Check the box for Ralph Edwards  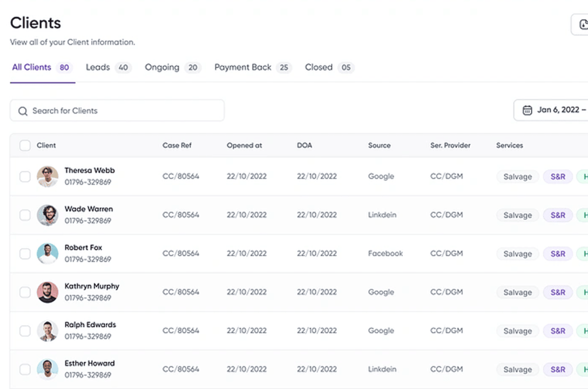pyautogui.click(x=25, y=331)
